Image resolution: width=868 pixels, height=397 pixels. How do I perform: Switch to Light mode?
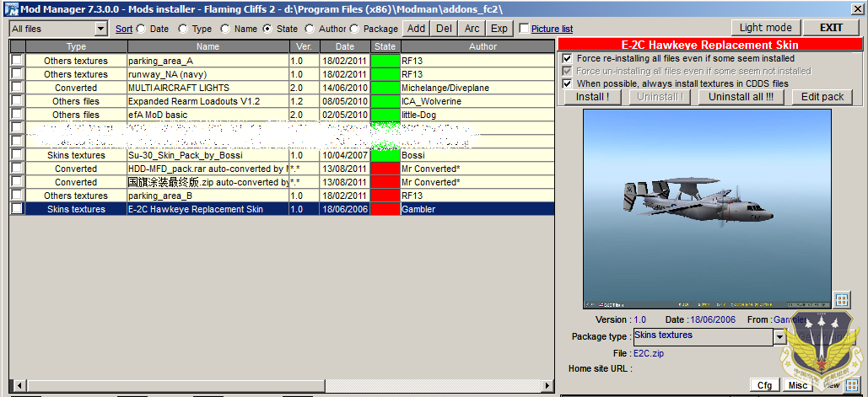766,28
